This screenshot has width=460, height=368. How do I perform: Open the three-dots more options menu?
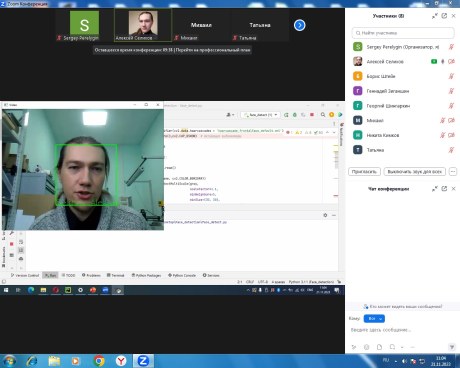(x=453, y=172)
